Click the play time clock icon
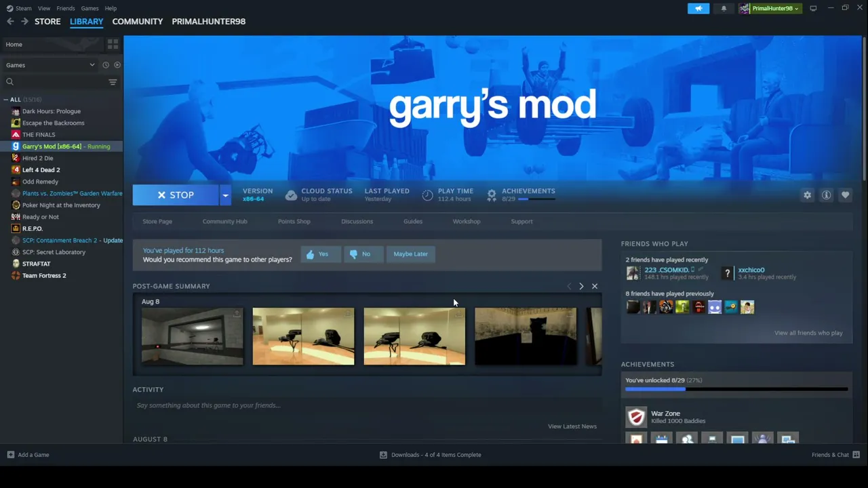868x488 pixels. pyautogui.click(x=427, y=195)
